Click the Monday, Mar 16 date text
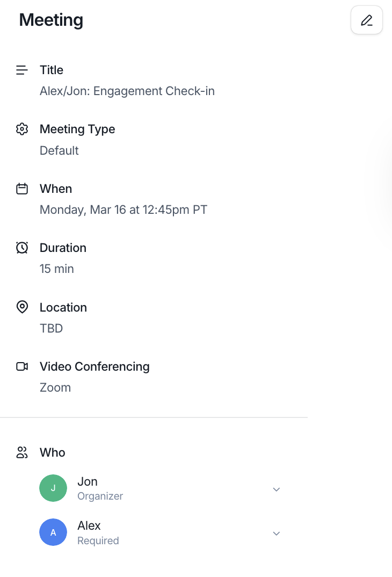 (83, 210)
